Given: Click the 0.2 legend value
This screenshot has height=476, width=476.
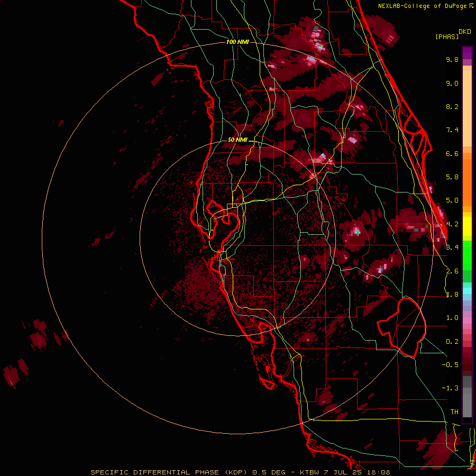Looking at the screenshot, I should (452, 342).
